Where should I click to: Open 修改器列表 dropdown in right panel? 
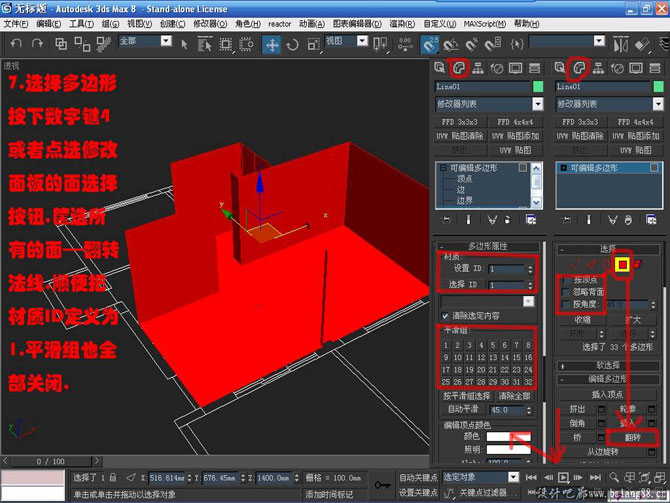[658, 104]
